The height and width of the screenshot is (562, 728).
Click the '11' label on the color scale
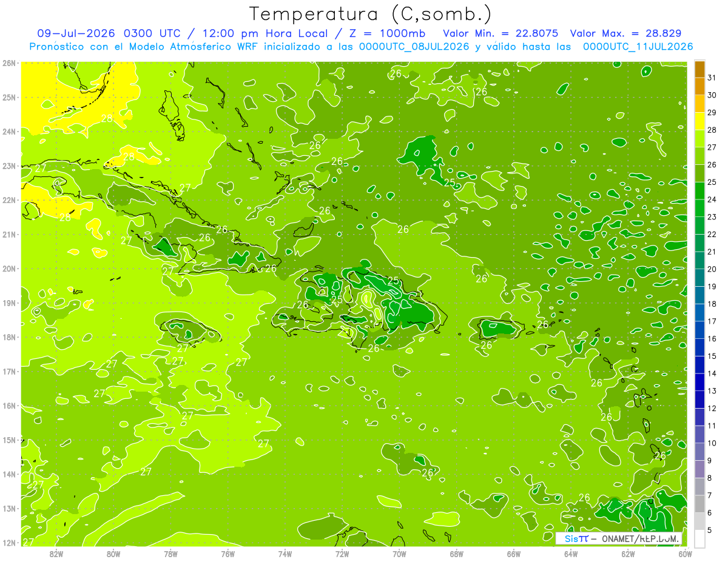(x=712, y=426)
